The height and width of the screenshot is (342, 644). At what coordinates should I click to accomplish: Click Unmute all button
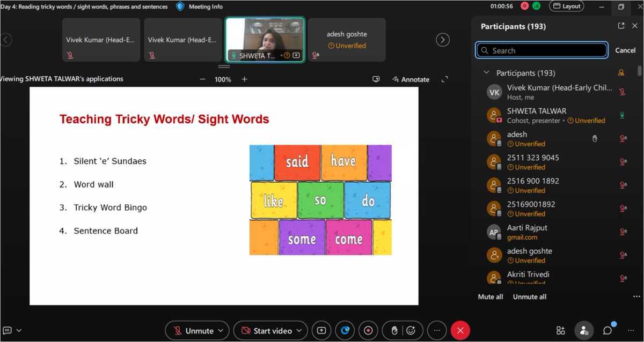(x=530, y=297)
